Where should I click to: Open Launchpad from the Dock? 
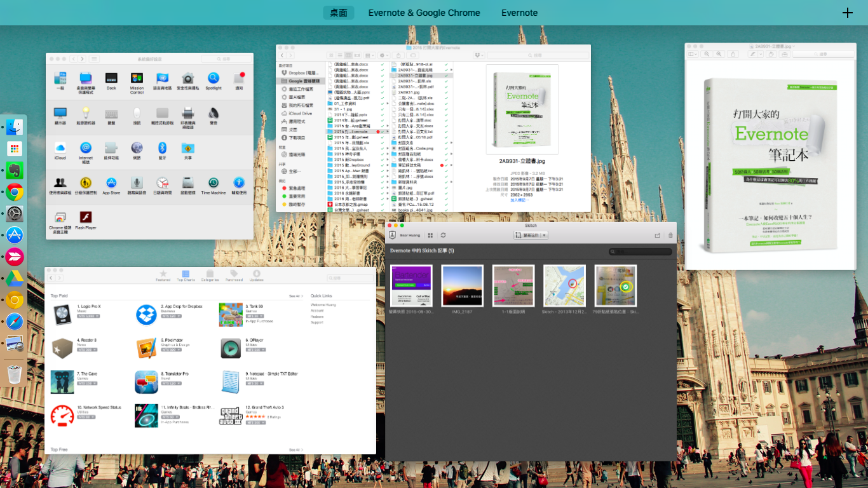point(15,149)
